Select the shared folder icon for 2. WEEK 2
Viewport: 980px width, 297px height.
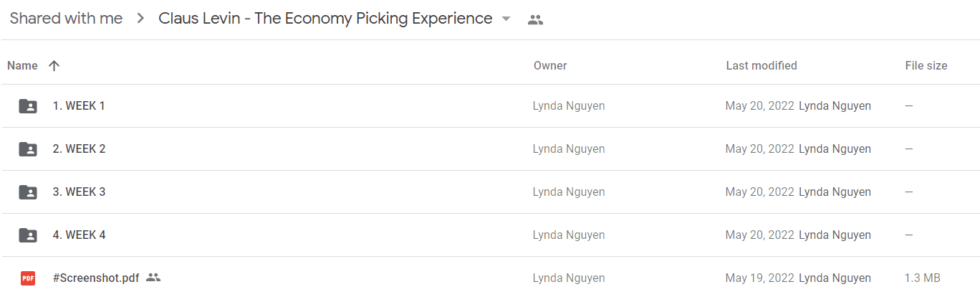(x=28, y=149)
